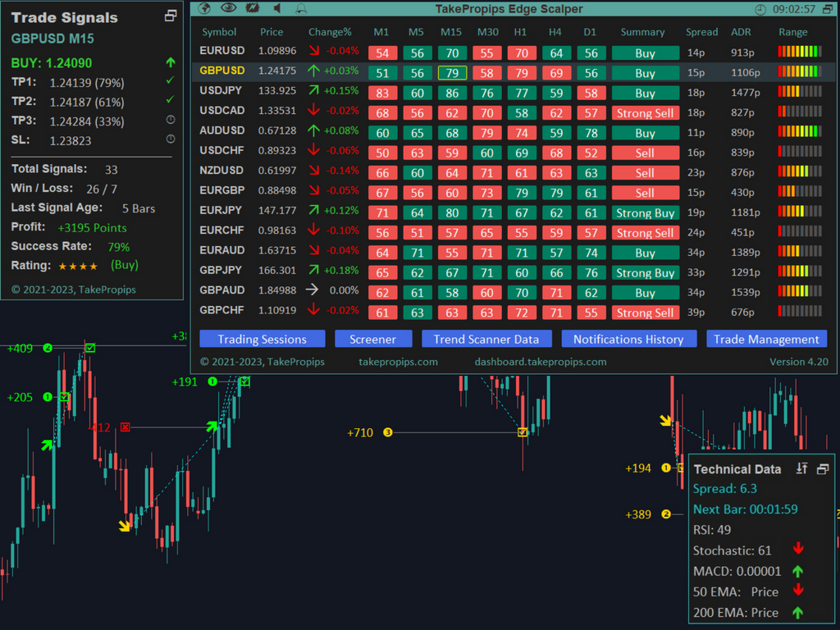
Task: Open Trade Management
Action: pos(766,339)
